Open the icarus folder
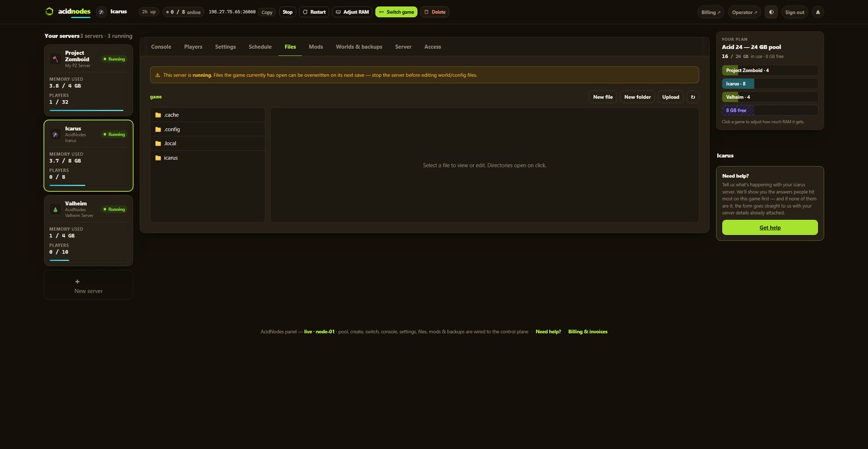 [208, 158]
